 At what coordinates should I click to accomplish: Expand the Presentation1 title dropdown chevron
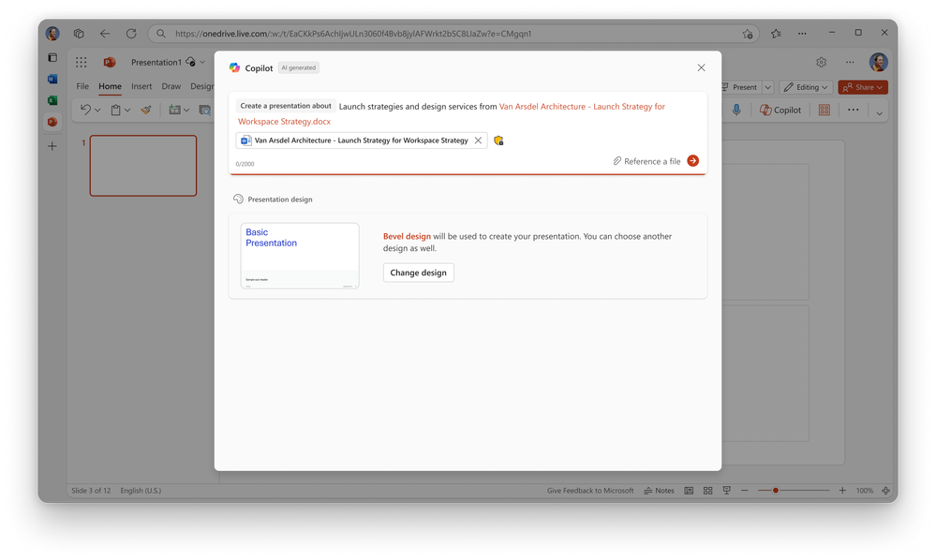(x=202, y=62)
